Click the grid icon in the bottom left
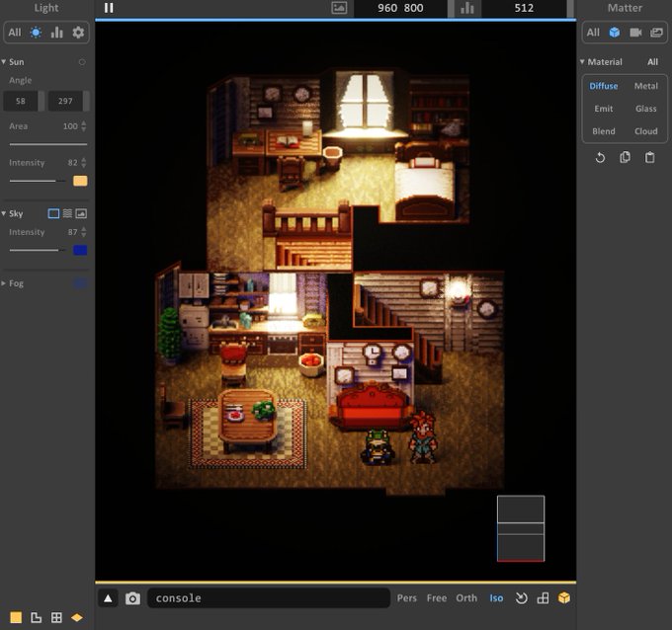This screenshot has width=672, height=630. tap(56, 617)
